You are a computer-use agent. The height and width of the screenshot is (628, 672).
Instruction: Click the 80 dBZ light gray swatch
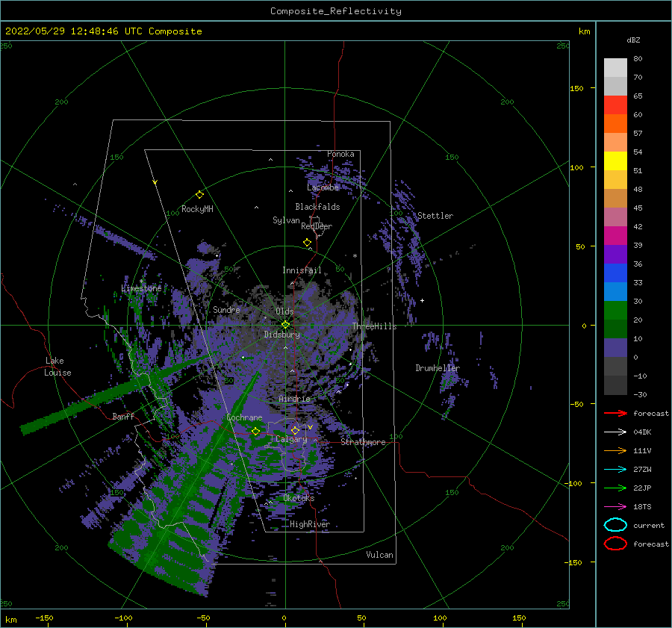[615, 68]
